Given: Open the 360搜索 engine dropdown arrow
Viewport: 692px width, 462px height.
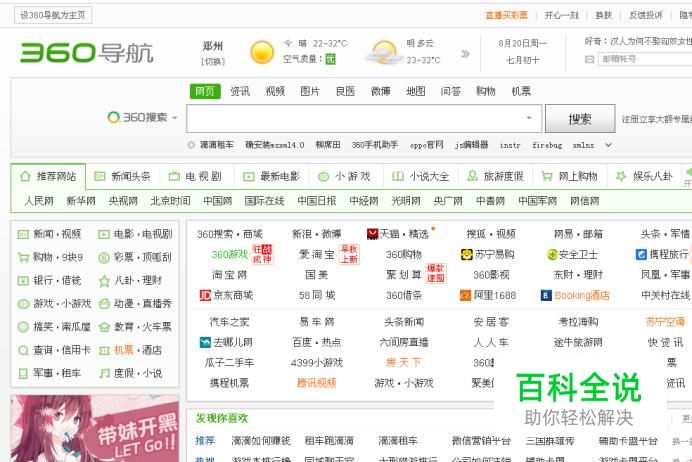Looking at the screenshot, I should [x=175, y=118].
